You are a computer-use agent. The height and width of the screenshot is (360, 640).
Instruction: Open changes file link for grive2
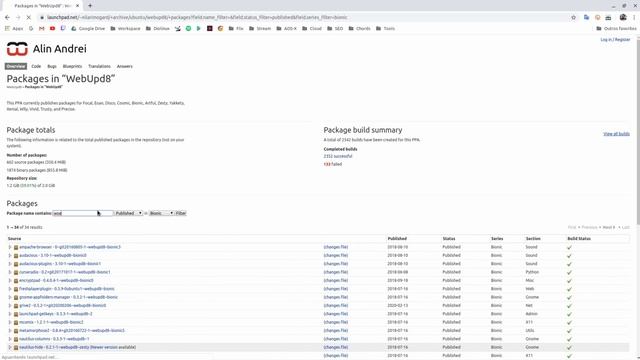click(336, 305)
